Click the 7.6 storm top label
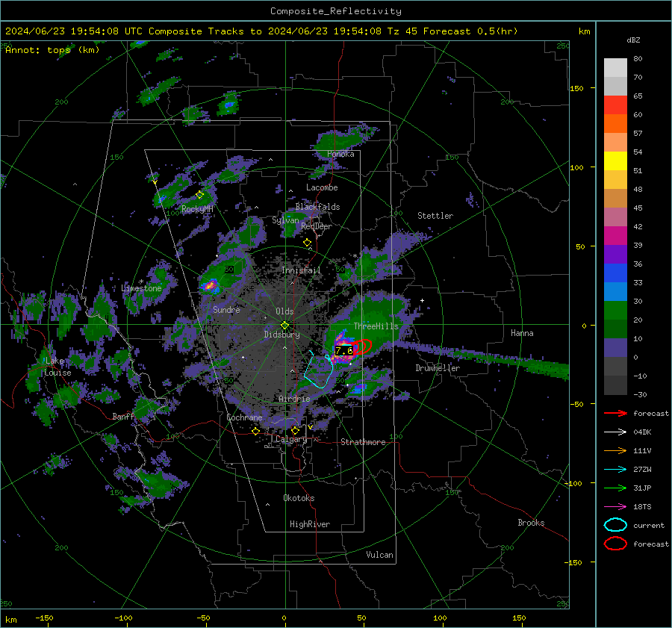The width and height of the screenshot is (672, 628). click(343, 351)
